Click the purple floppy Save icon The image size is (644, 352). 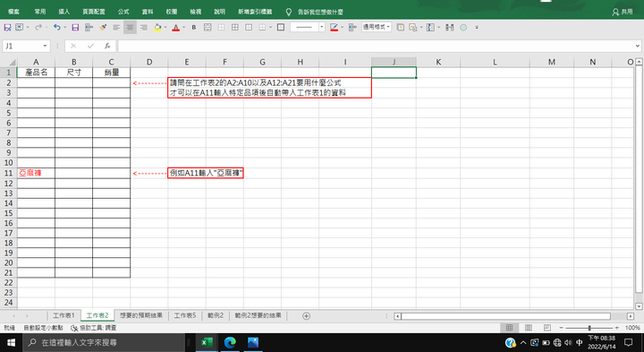75,28
